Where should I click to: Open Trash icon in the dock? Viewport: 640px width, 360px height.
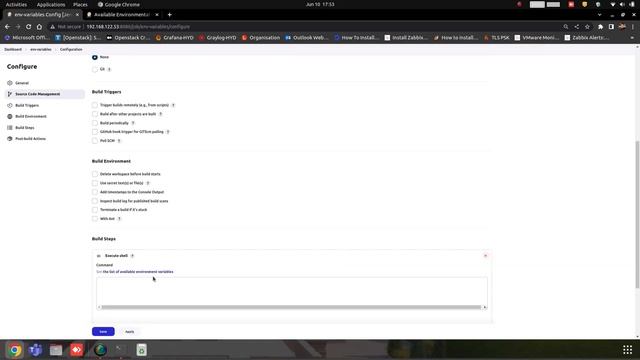[142, 350]
